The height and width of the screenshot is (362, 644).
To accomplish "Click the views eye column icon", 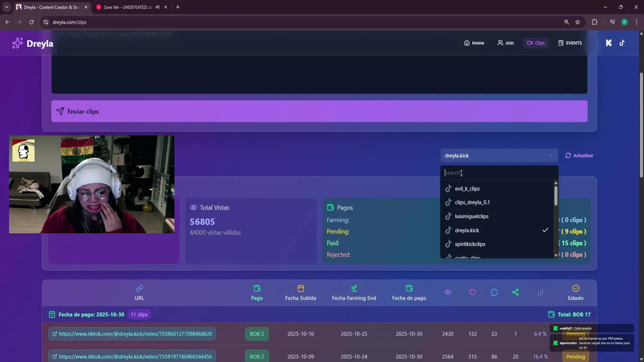I will point(448,292).
